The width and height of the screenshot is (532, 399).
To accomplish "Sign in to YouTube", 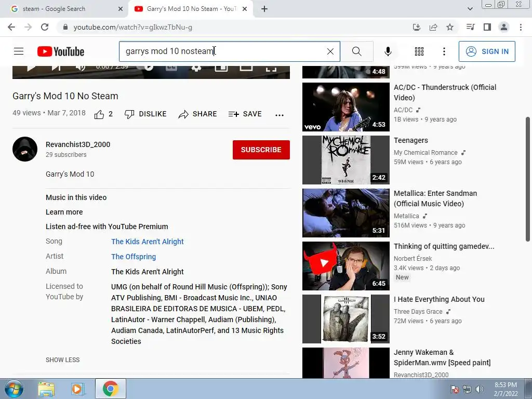I will coord(486,51).
